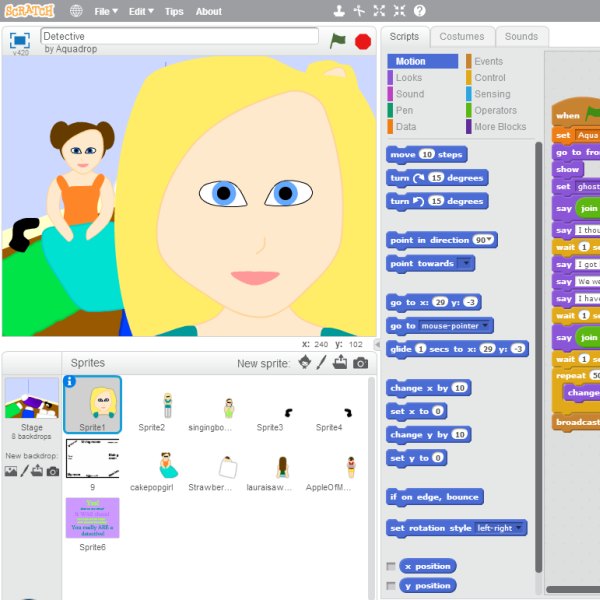Screen dimensions: 600x600
Task: Click the turn clockwise 15 degrees block
Action: pos(437,178)
